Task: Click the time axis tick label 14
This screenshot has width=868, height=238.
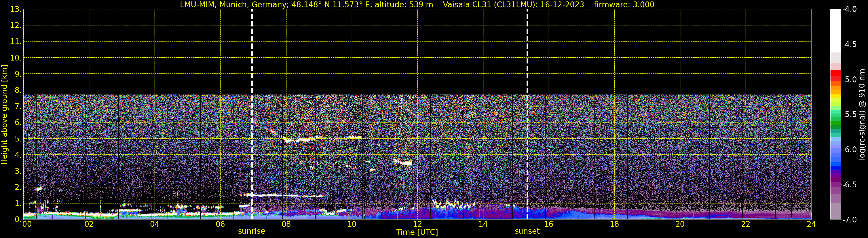Action: click(x=483, y=224)
